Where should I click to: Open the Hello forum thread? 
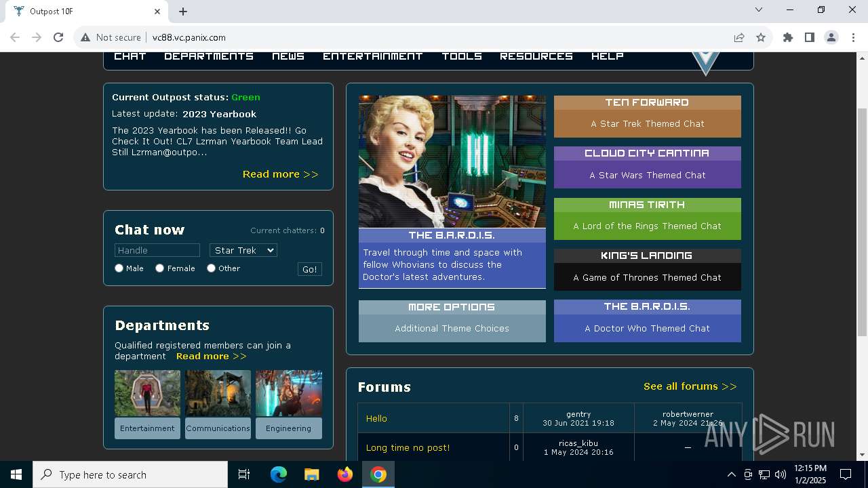(x=376, y=419)
